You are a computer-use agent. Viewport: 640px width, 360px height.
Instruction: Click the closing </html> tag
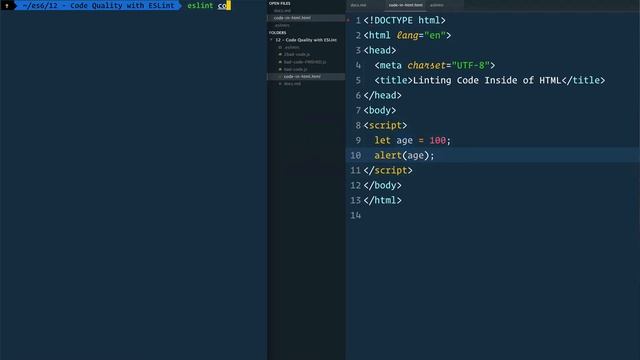point(382,200)
